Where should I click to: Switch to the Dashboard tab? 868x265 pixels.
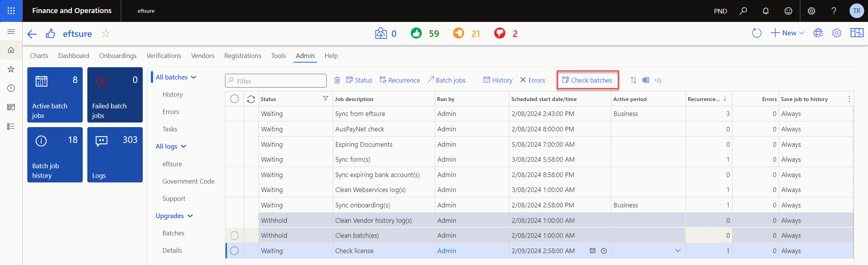pos(73,56)
